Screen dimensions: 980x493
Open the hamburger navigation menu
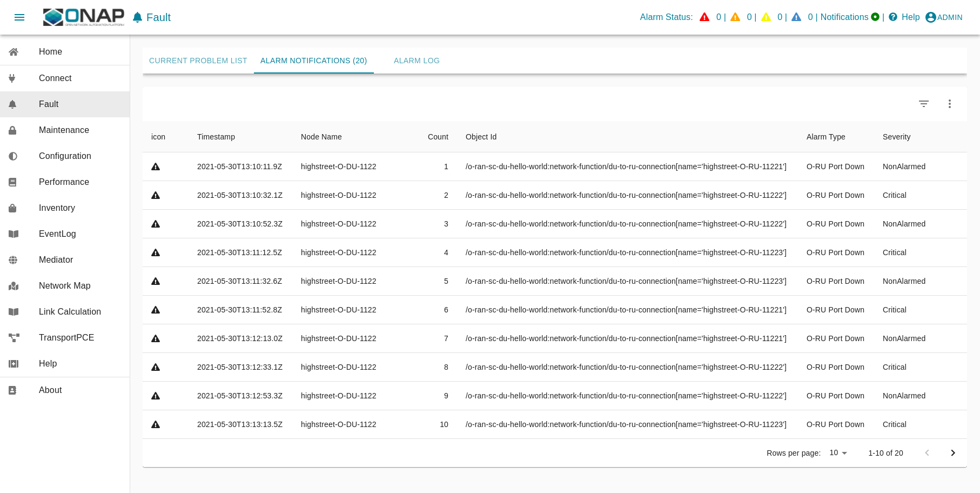click(x=19, y=17)
